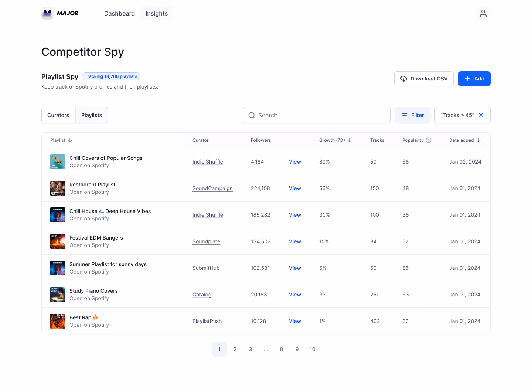Go to page 1

[x=219, y=349]
